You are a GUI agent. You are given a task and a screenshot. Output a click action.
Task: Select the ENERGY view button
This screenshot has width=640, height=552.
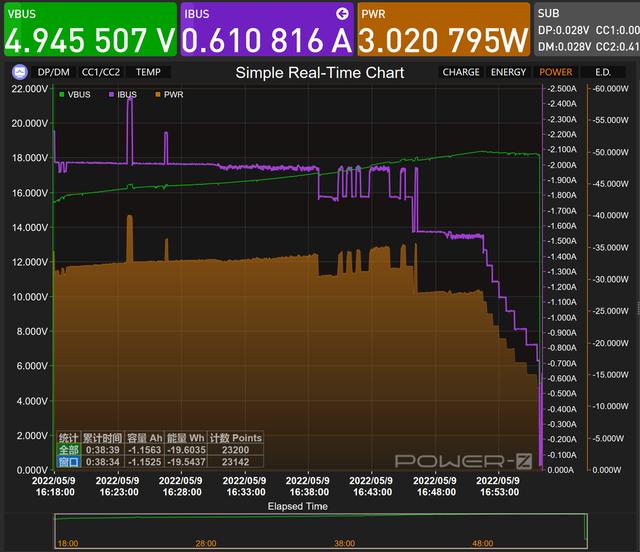point(508,72)
